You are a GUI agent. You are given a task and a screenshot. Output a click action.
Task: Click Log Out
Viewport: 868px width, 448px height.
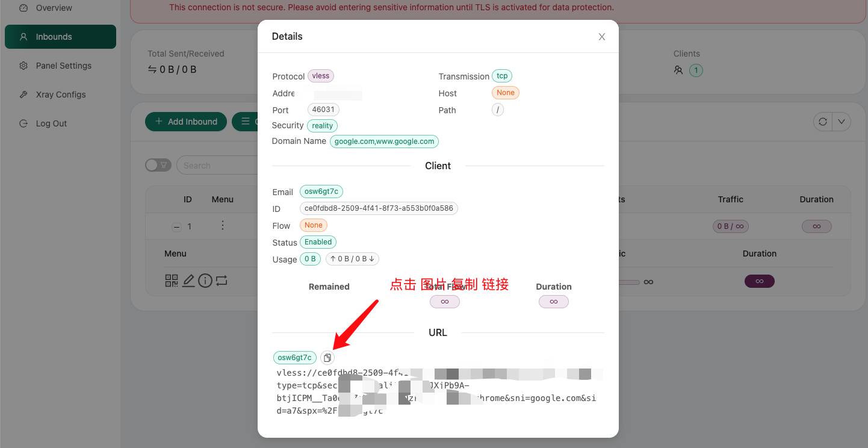tap(51, 123)
